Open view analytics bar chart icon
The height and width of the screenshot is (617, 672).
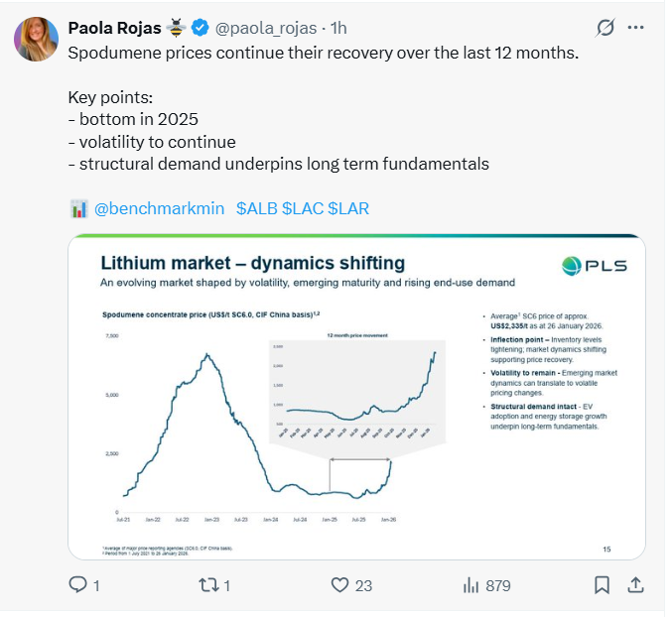click(471, 585)
